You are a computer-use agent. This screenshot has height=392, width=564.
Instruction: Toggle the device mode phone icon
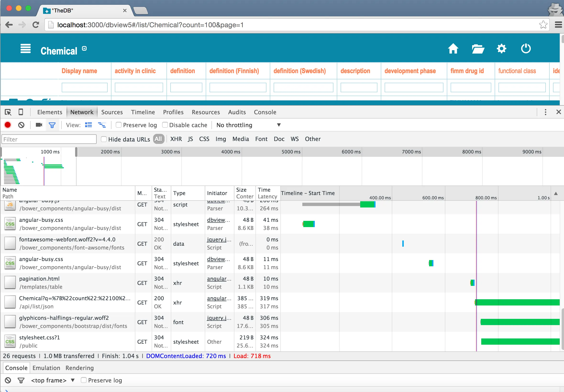click(x=21, y=112)
